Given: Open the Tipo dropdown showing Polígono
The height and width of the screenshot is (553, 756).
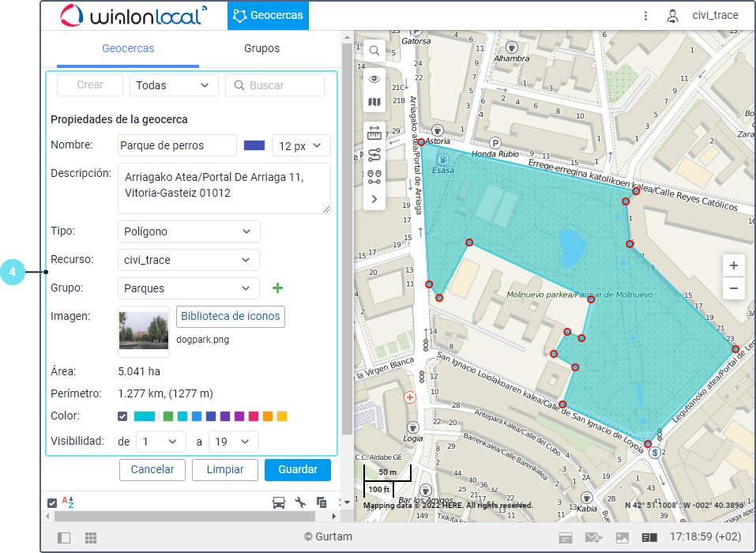Looking at the screenshot, I should (x=189, y=231).
